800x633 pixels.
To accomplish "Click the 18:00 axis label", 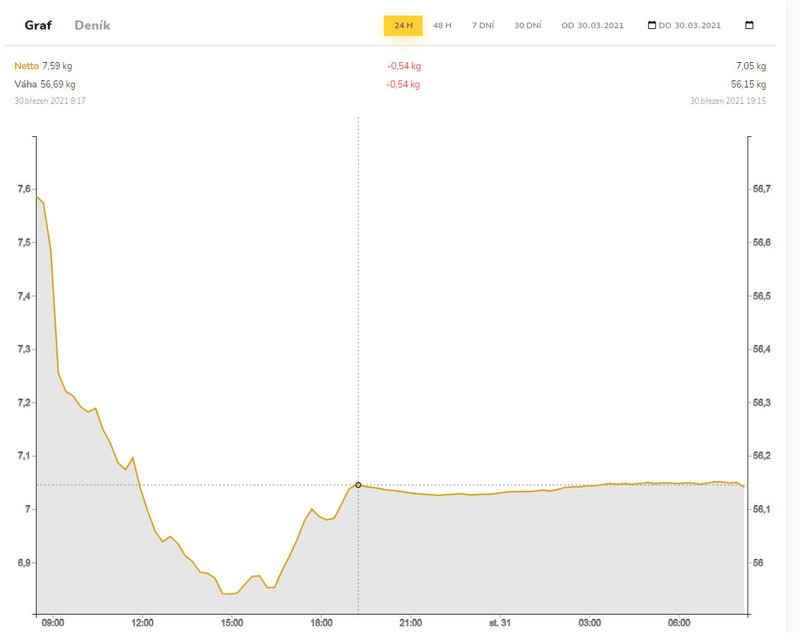I will tap(321, 623).
